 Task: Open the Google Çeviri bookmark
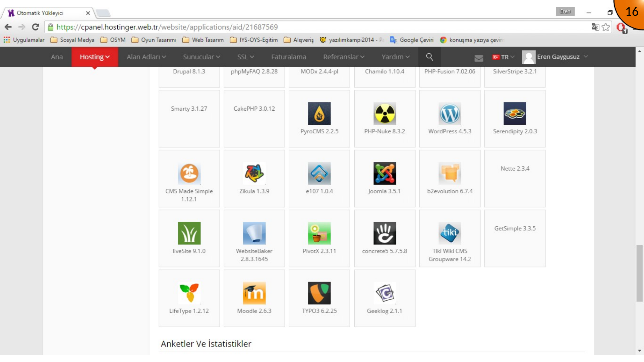click(x=412, y=40)
